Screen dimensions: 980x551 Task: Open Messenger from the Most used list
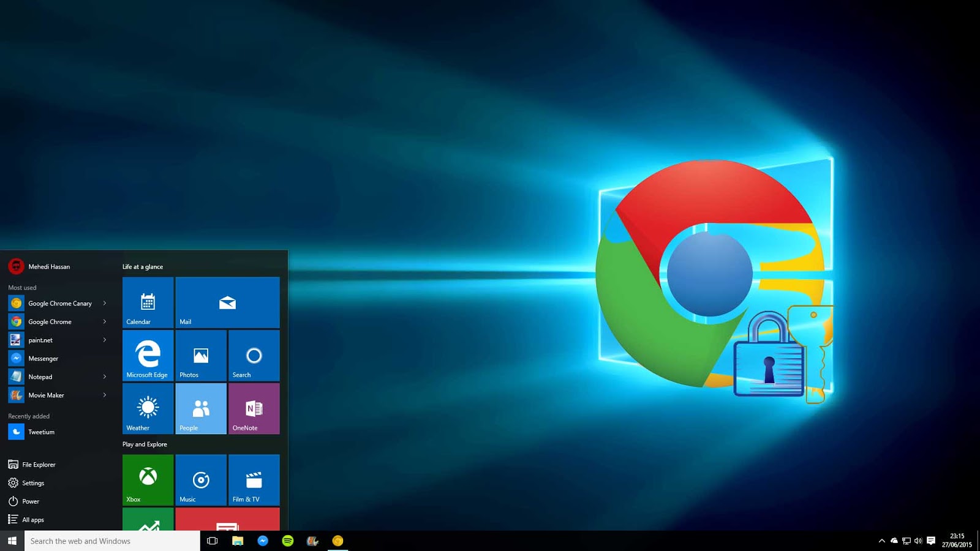coord(58,358)
